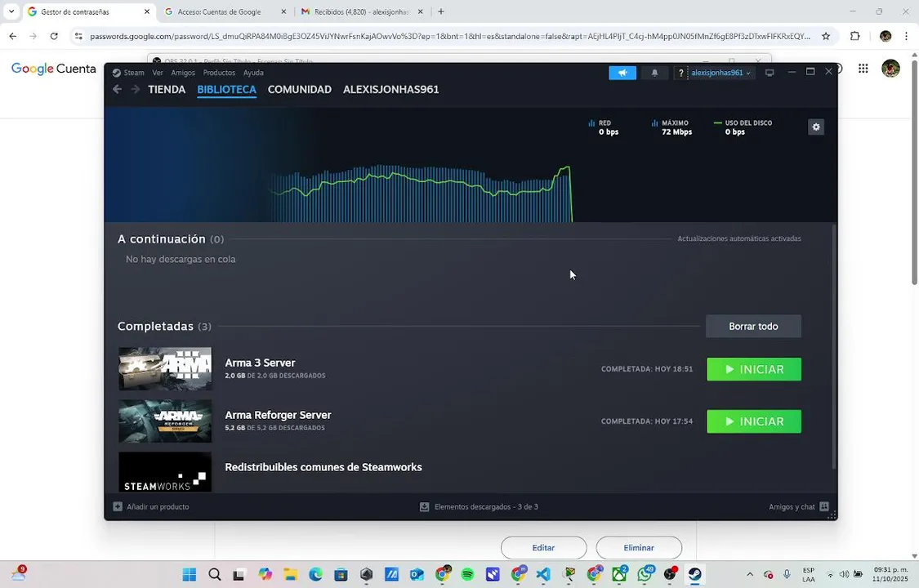Open ALEXISJONHAS961 profile tab
919x588 pixels.
[391, 90]
